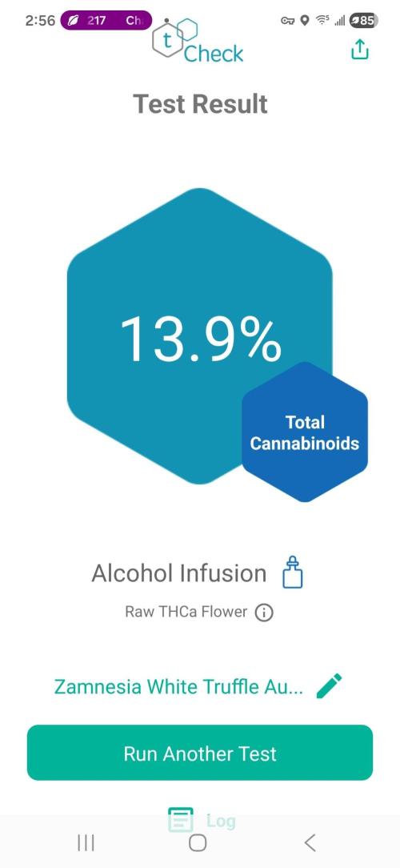Tap the Test Result heading
This screenshot has width=400, height=868.
[200, 104]
